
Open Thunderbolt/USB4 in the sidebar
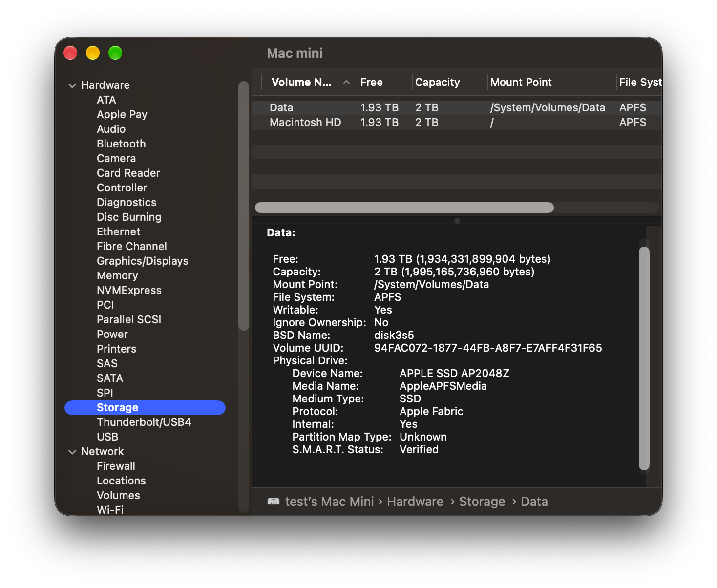144,422
